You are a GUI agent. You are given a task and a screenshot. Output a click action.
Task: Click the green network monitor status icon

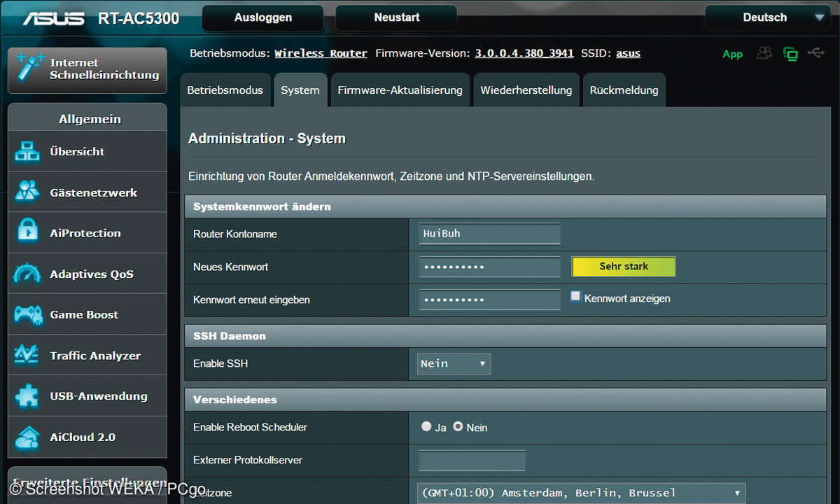point(791,53)
